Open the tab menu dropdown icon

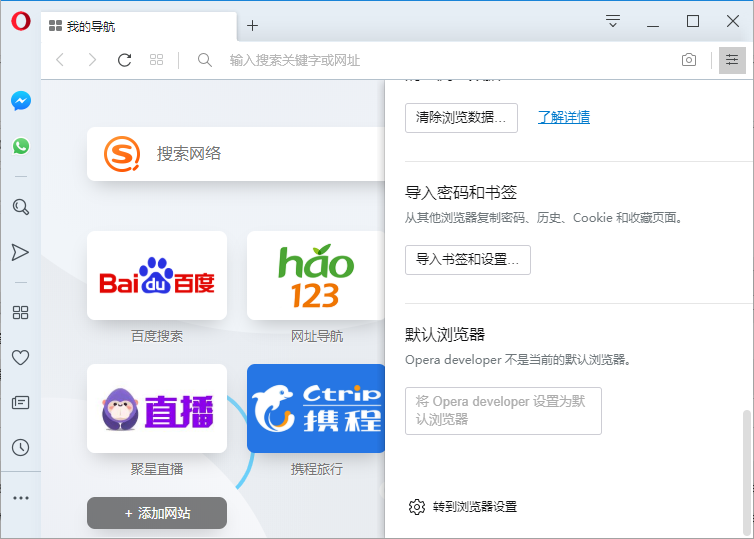click(x=613, y=21)
